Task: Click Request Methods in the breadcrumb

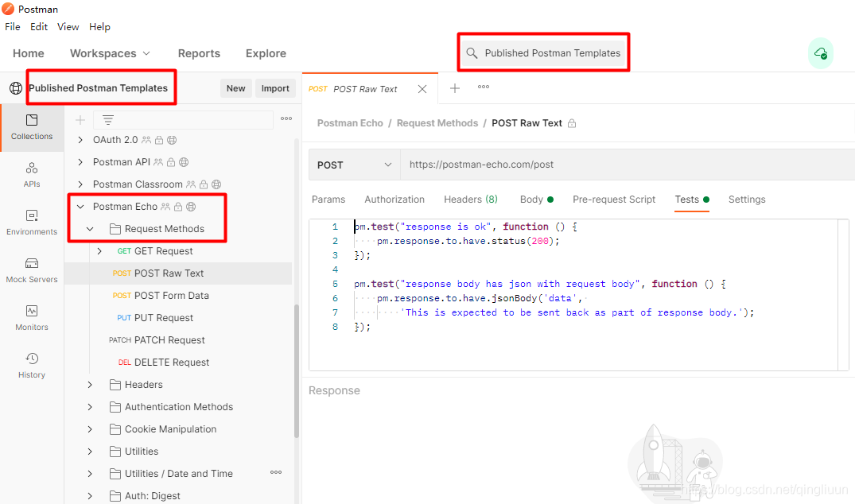Action: click(x=437, y=123)
